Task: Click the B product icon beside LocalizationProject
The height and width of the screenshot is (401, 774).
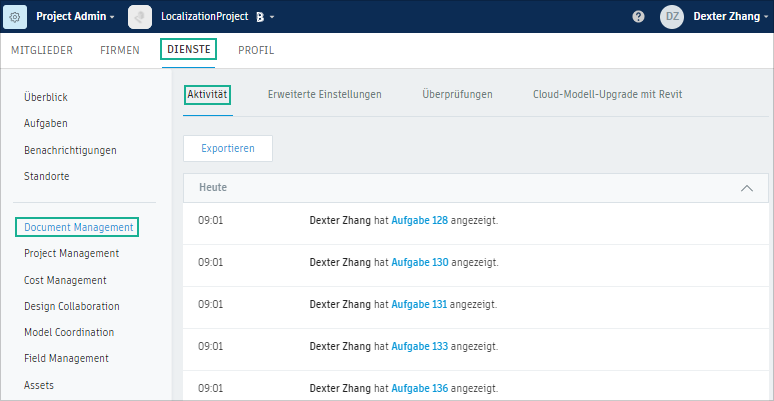Action: click(x=260, y=17)
